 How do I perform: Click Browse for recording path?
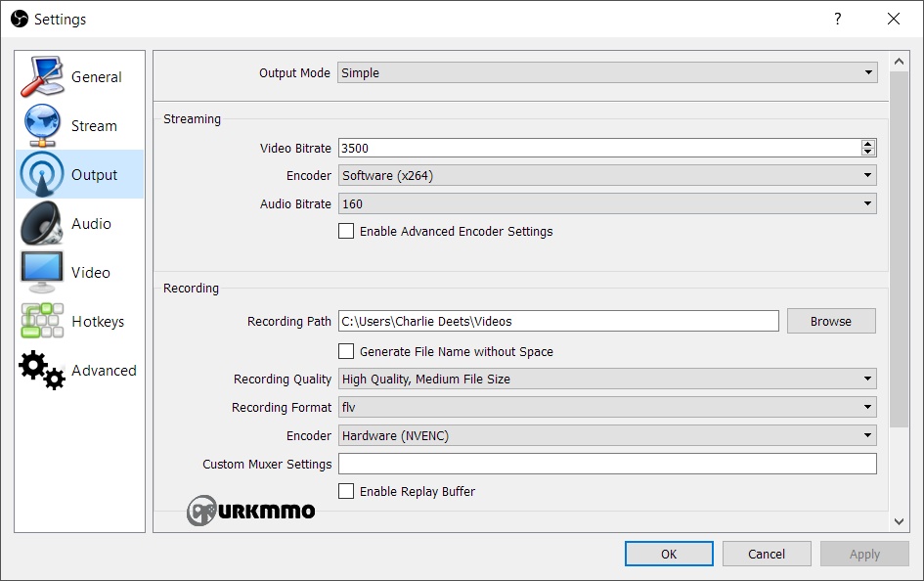(x=831, y=321)
